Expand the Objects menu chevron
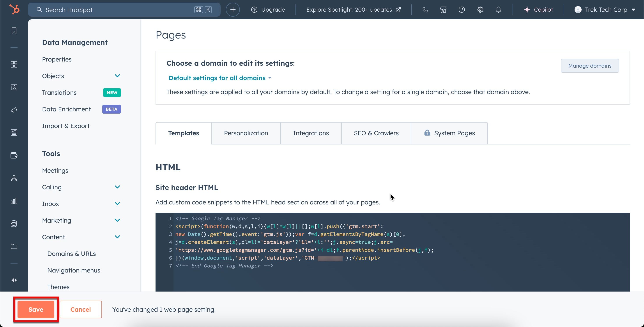The image size is (644, 327). point(117,76)
